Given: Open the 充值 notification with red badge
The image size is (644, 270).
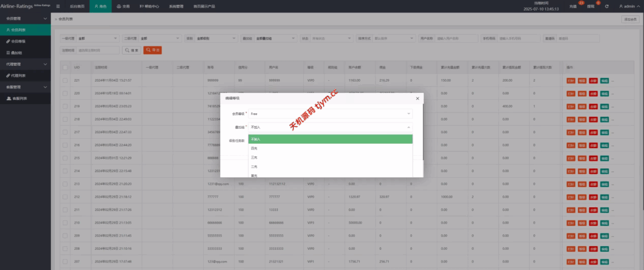Looking at the screenshot, I should pyautogui.click(x=572, y=6).
